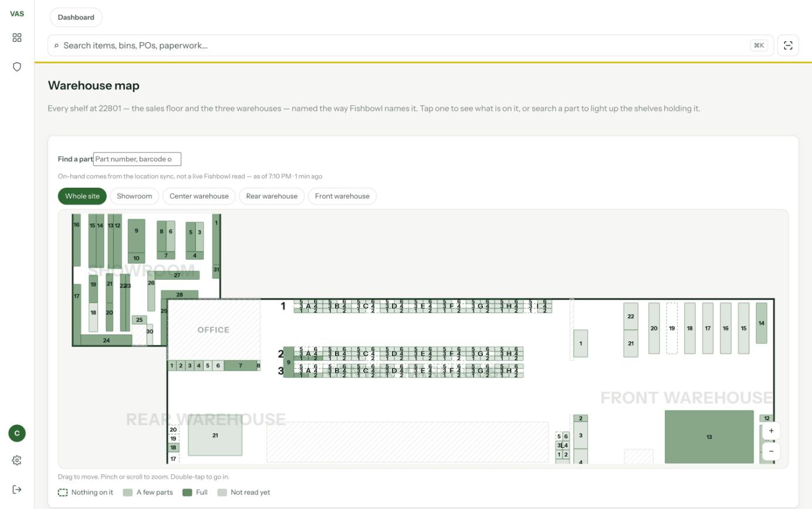Switch to the Center warehouse view
The height and width of the screenshot is (509, 812).
click(x=199, y=196)
